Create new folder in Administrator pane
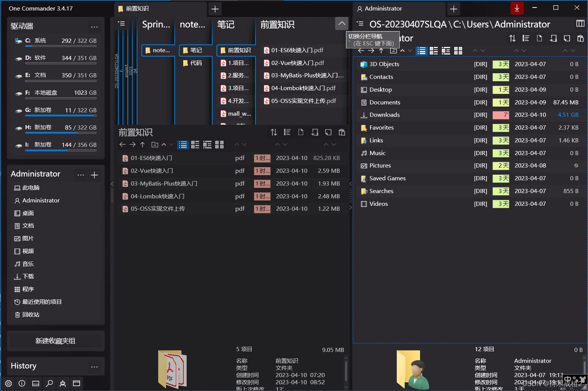This screenshot has width=588, height=391. coord(553,38)
